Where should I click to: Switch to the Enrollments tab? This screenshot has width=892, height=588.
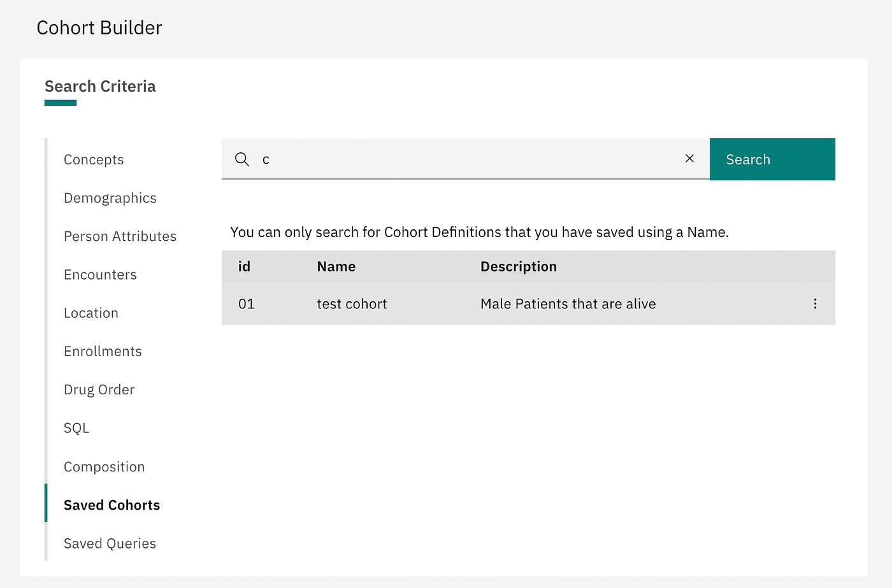103,351
